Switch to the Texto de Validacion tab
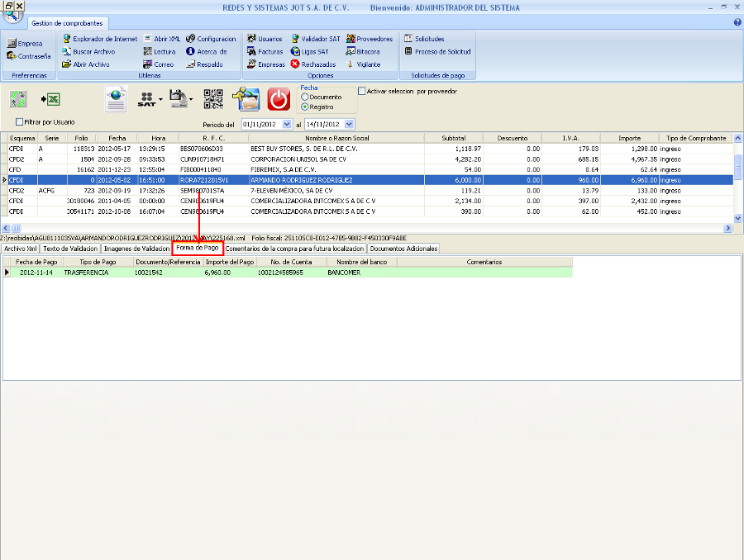The width and height of the screenshot is (744, 560). [x=70, y=248]
